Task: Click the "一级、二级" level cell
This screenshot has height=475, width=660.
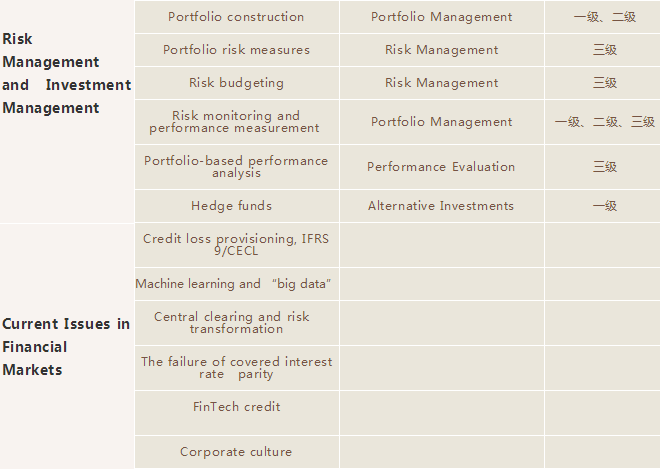Action: [604, 17]
